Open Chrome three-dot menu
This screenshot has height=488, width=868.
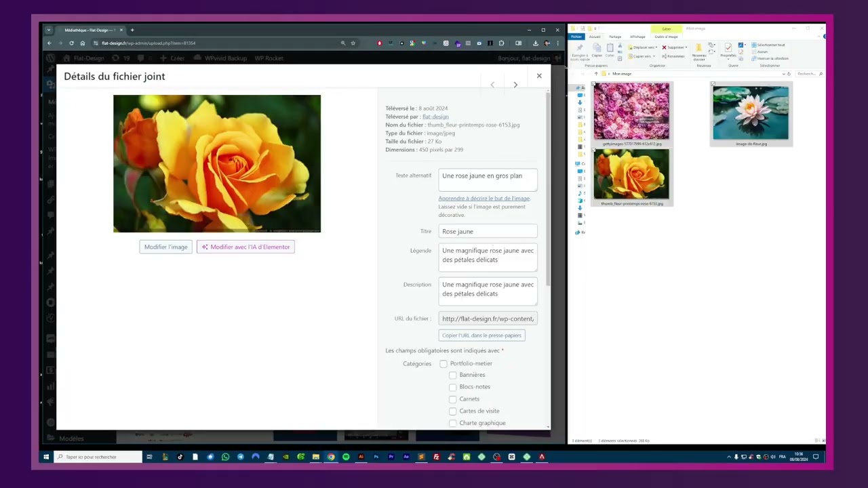point(557,43)
